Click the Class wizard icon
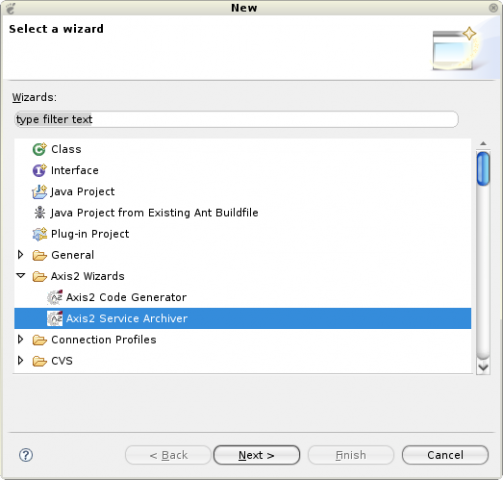Image resolution: width=503 pixels, height=480 pixels. pos(39,149)
